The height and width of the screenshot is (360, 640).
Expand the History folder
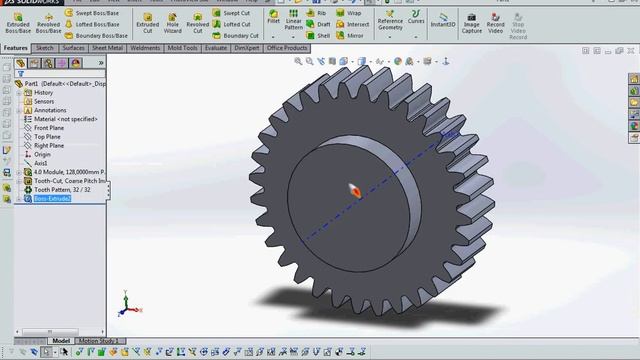(19, 93)
